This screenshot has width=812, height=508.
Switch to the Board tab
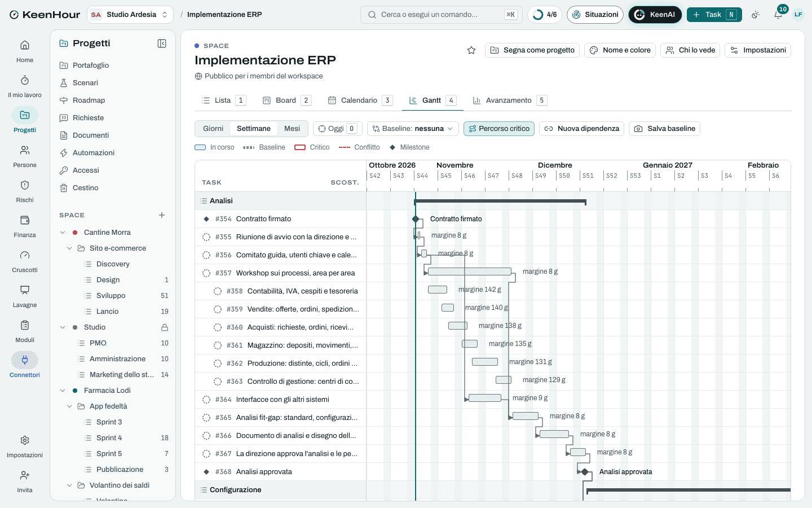pyautogui.click(x=287, y=100)
